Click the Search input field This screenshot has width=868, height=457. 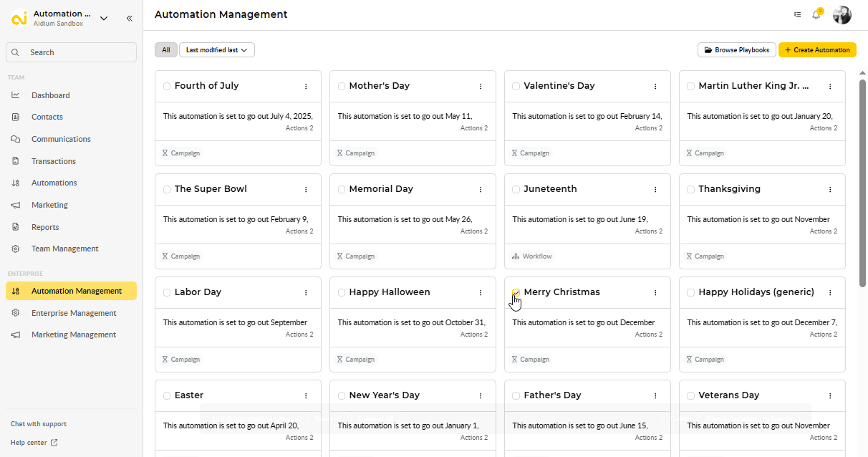click(72, 52)
